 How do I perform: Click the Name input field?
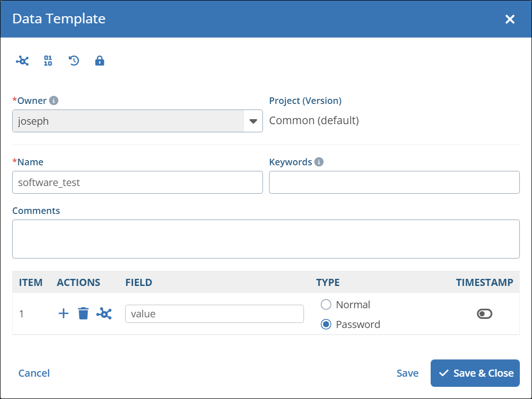[x=137, y=183]
